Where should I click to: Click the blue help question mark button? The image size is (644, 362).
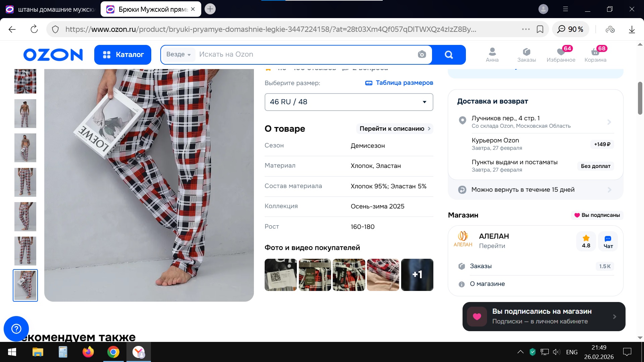tap(16, 328)
